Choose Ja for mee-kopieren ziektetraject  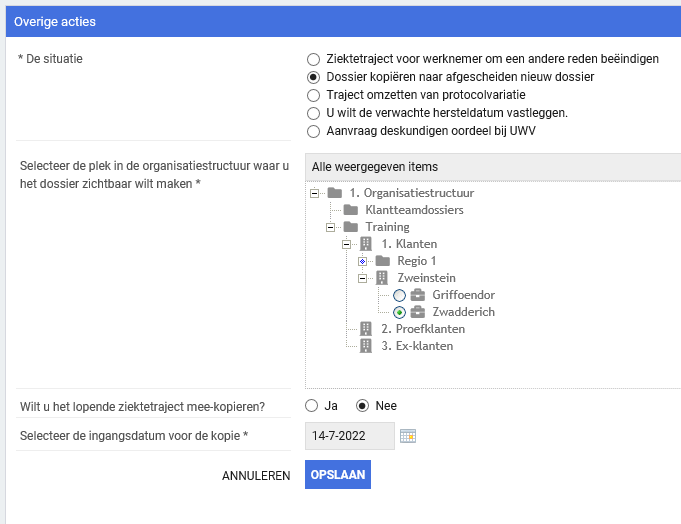(x=313, y=406)
